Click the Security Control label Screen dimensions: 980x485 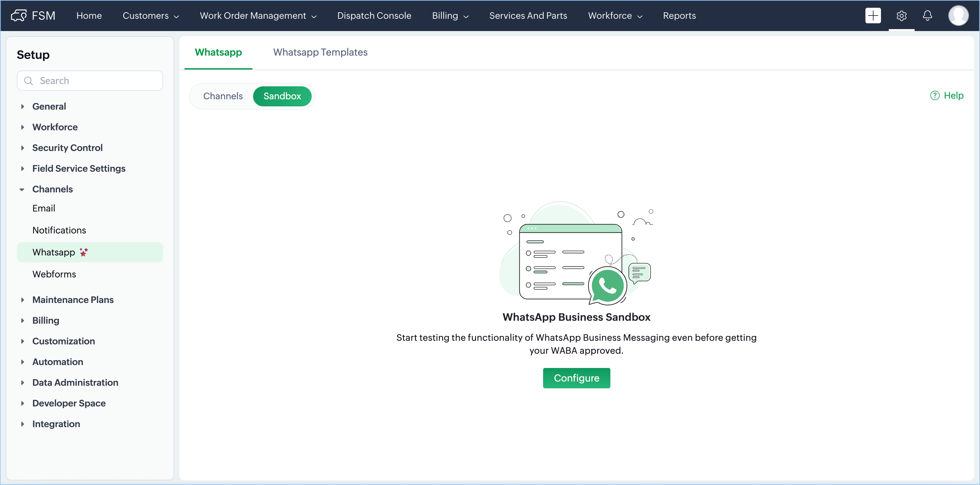click(x=67, y=148)
